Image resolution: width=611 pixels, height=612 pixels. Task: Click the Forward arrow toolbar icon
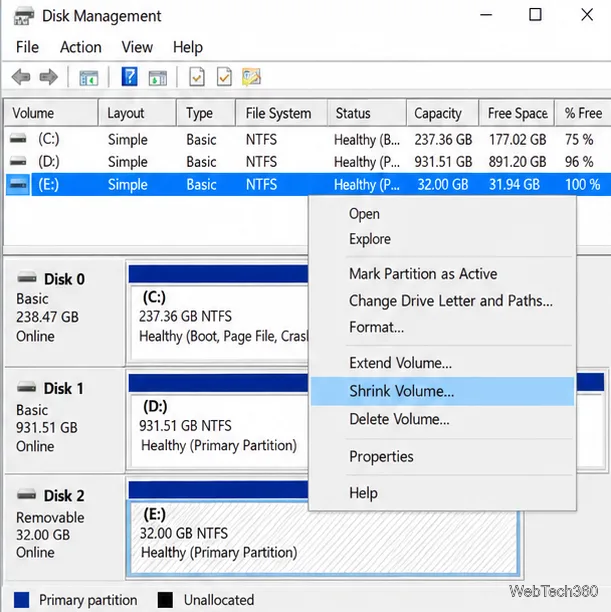tap(49, 77)
